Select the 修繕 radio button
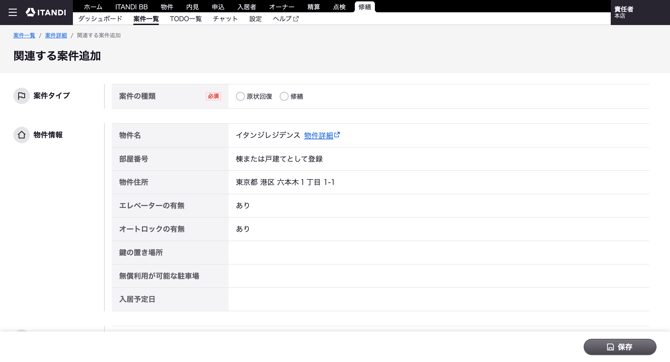This screenshot has width=670, height=362. tap(284, 97)
